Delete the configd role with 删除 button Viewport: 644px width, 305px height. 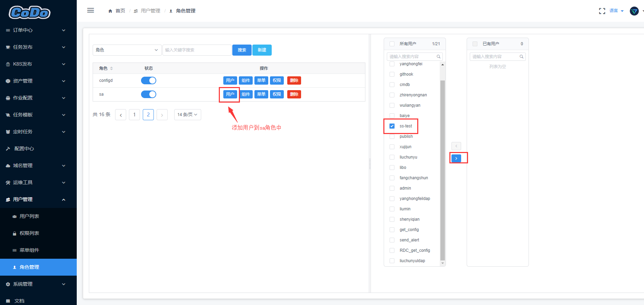click(294, 80)
